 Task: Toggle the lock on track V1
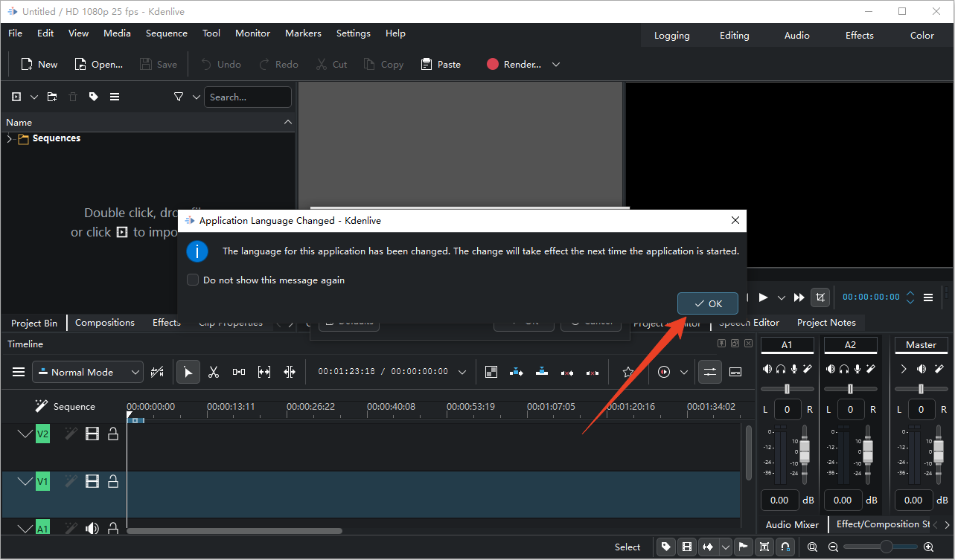[x=113, y=482]
